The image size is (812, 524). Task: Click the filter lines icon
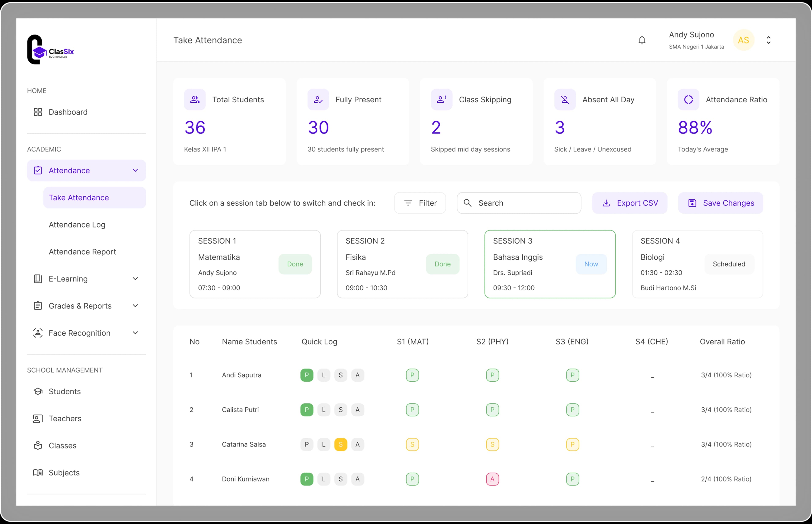click(408, 203)
